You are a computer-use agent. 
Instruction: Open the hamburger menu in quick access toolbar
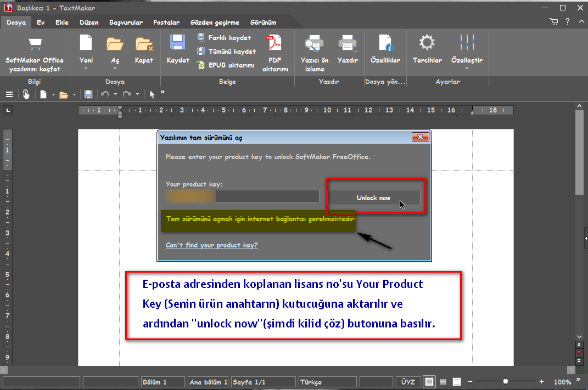[x=9, y=94]
